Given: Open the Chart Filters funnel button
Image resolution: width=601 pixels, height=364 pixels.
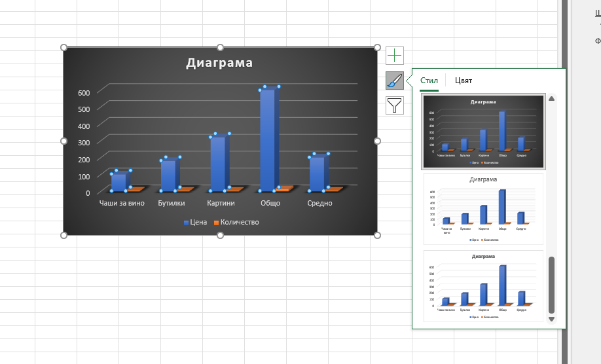Looking at the screenshot, I should [x=395, y=105].
